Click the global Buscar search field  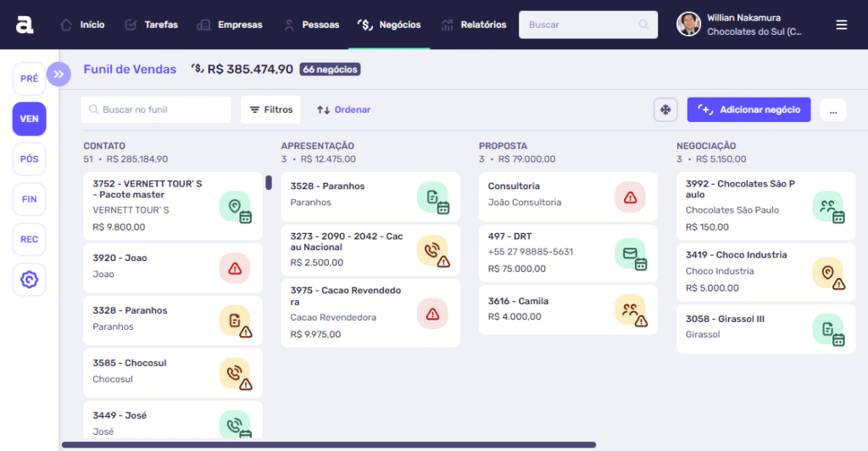point(588,25)
